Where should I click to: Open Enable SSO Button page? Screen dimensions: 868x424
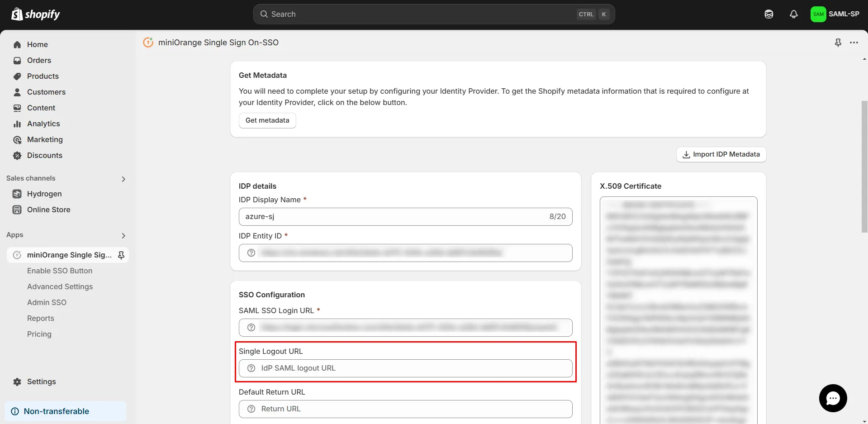(x=60, y=271)
